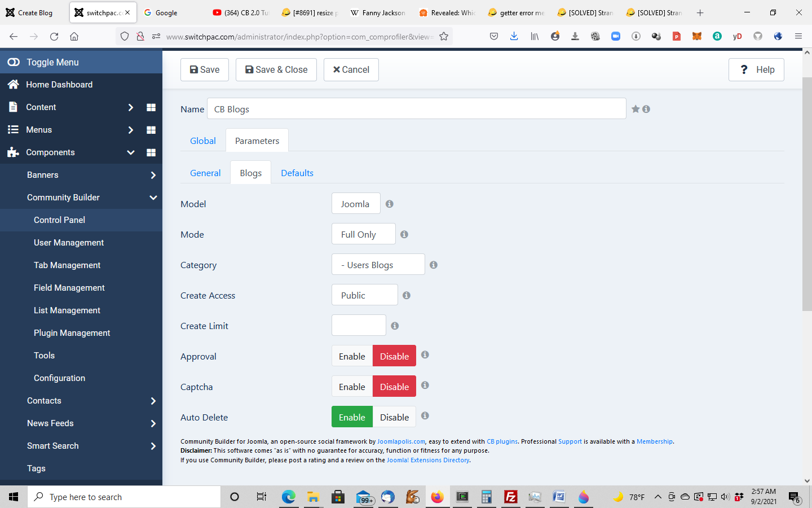Open FileZilla from the taskbar
The width and height of the screenshot is (812, 508).
pos(511,497)
